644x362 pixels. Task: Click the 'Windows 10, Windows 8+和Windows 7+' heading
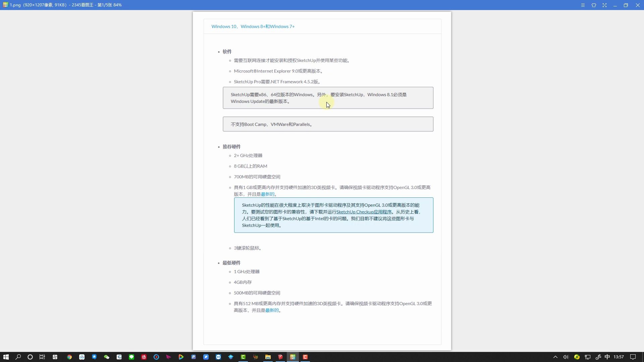(253, 26)
